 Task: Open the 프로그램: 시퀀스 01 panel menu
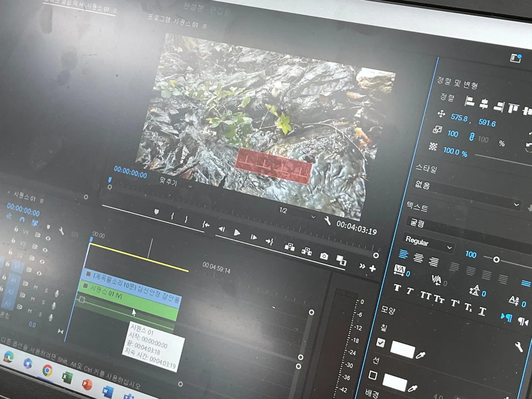205,26
